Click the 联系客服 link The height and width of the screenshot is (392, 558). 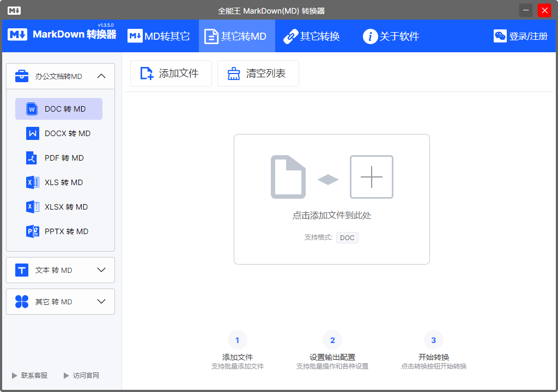click(34, 376)
